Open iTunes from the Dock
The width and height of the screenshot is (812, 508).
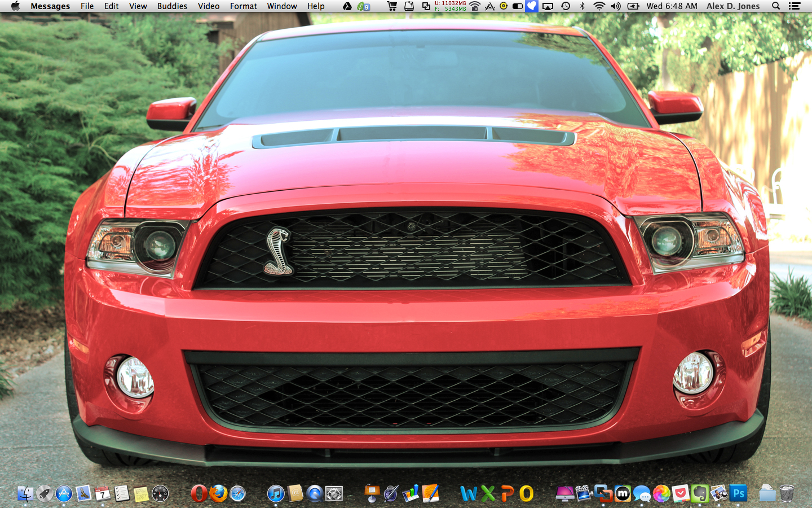point(276,494)
